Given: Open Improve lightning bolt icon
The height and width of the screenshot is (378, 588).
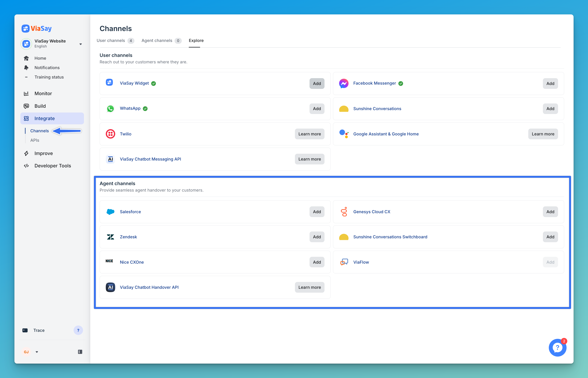Looking at the screenshot, I should point(26,153).
